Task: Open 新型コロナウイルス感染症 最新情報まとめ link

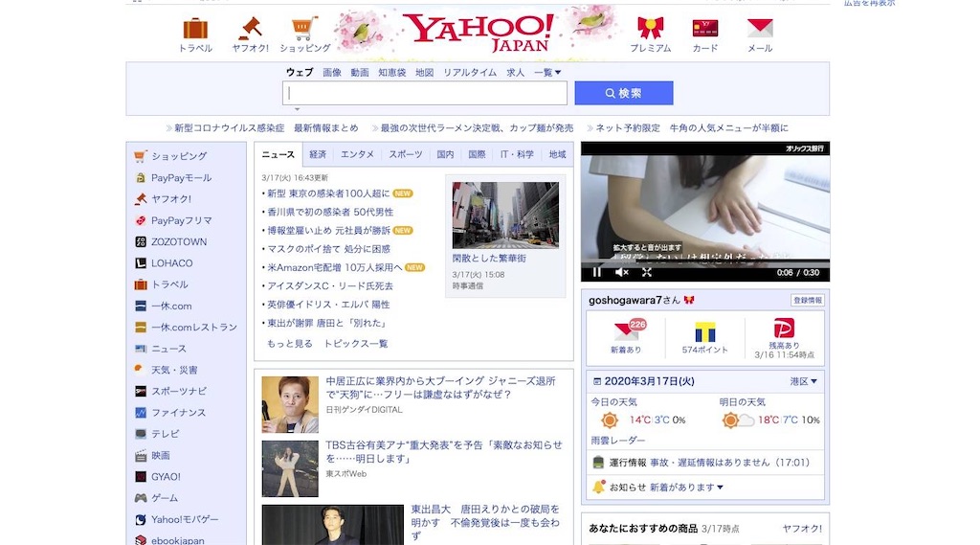Action: coord(266,128)
